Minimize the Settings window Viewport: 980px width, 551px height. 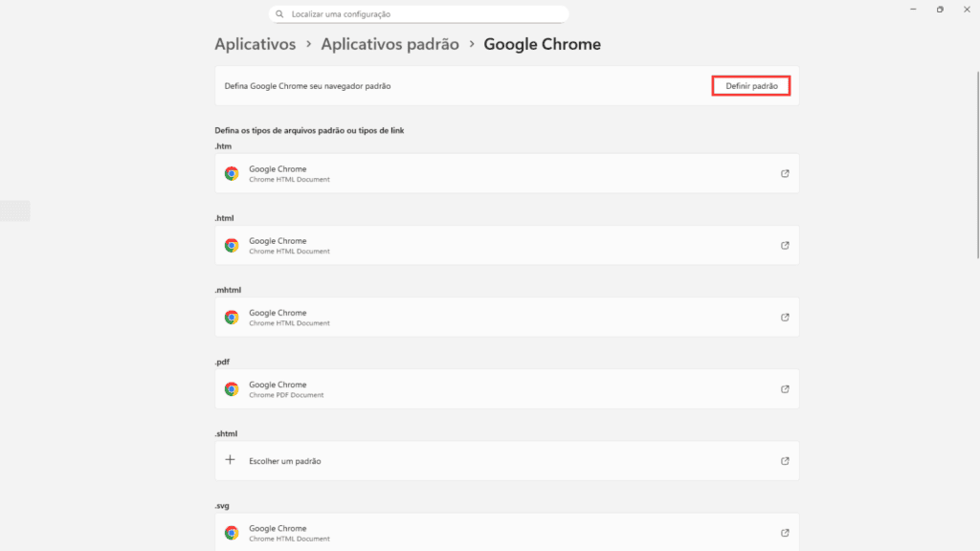point(913,10)
